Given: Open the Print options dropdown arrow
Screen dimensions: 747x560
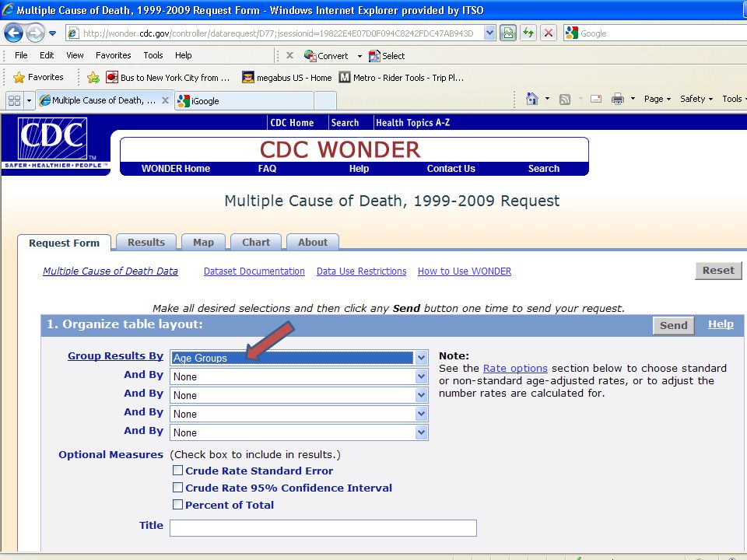Looking at the screenshot, I should (633, 99).
